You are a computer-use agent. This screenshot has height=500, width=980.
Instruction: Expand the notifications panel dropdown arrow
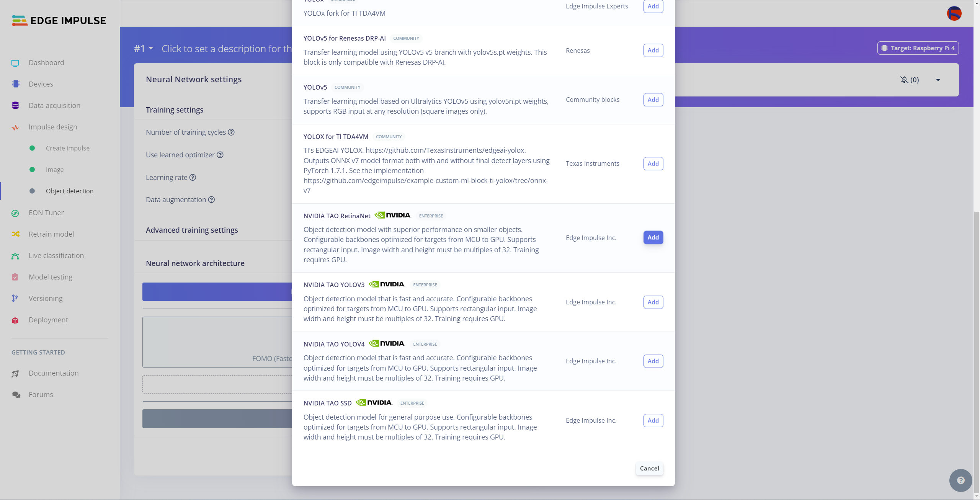click(x=938, y=80)
